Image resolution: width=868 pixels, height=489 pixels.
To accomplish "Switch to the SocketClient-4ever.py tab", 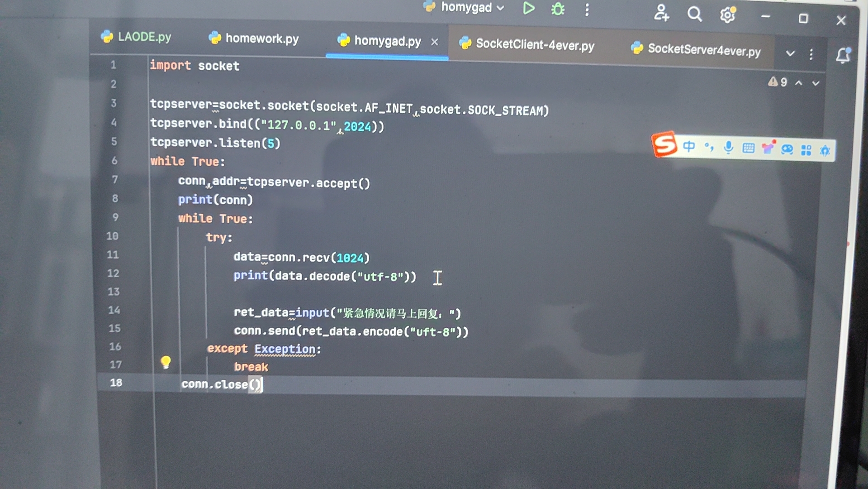I will [x=527, y=44].
